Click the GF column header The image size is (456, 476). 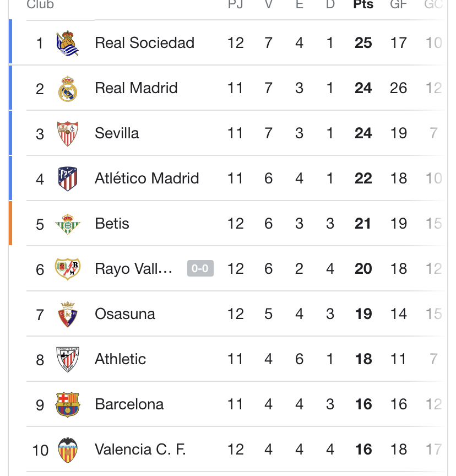coord(398,5)
